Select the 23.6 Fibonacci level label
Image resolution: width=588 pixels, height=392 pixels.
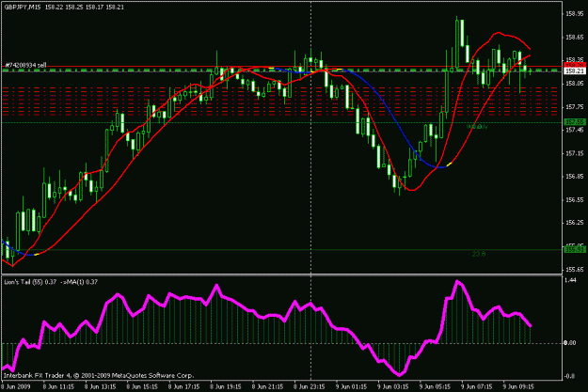(x=477, y=254)
